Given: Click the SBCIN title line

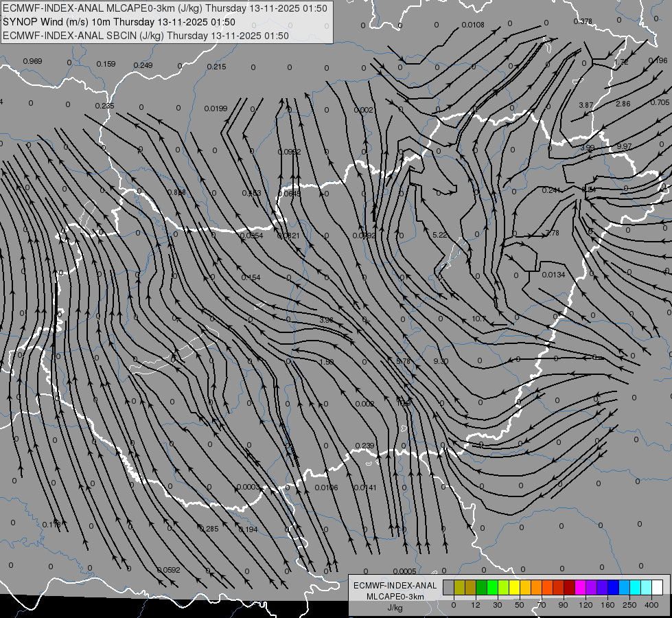Looking at the screenshot, I should coord(146,36).
